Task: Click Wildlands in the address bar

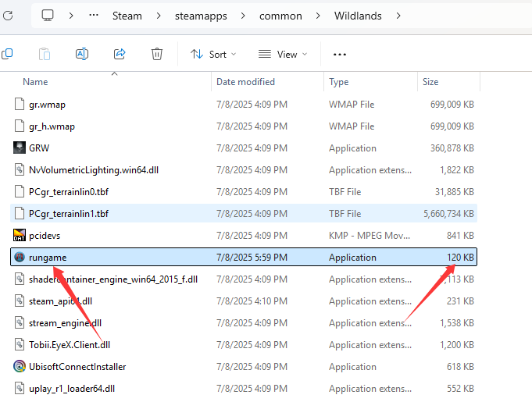Action: [358, 16]
